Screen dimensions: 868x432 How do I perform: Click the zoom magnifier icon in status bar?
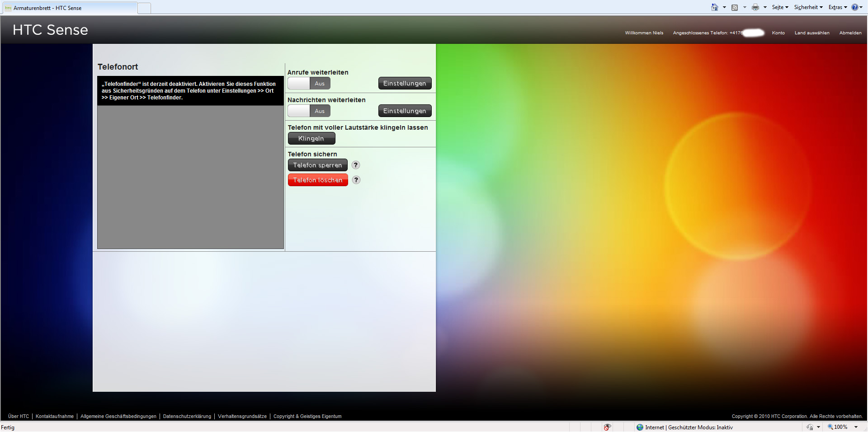pyautogui.click(x=830, y=427)
